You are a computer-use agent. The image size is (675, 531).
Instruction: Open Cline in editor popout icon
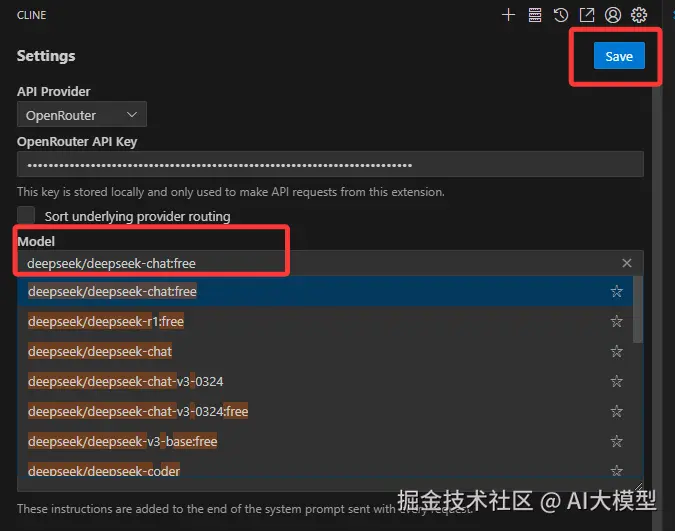[587, 15]
